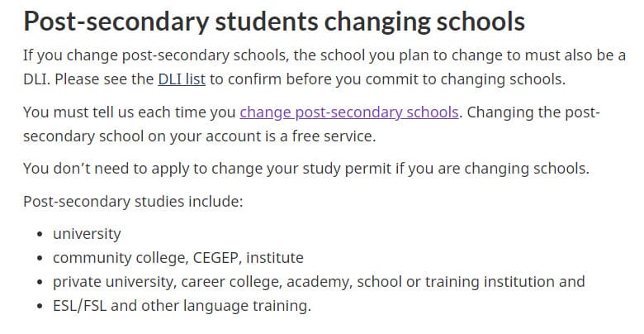Click the Post-secondary students changing schools heading
The image size is (644, 334).
274,21
